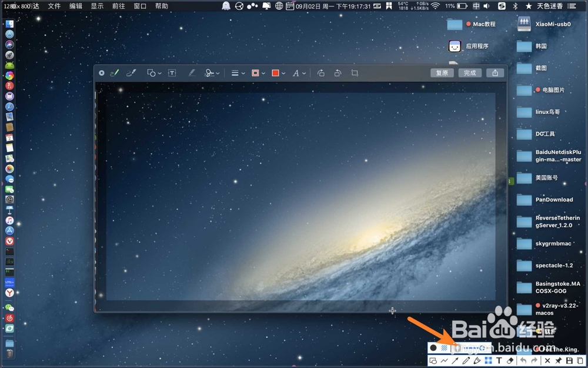The width and height of the screenshot is (588, 368).
Task: Click the share icon button in markup toolbar
Action: [495, 73]
